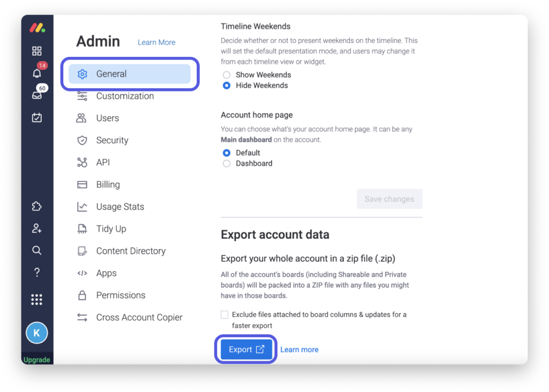The height and width of the screenshot is (392, 549).
Task: Click the blue Export button
Action: point(246,350)
